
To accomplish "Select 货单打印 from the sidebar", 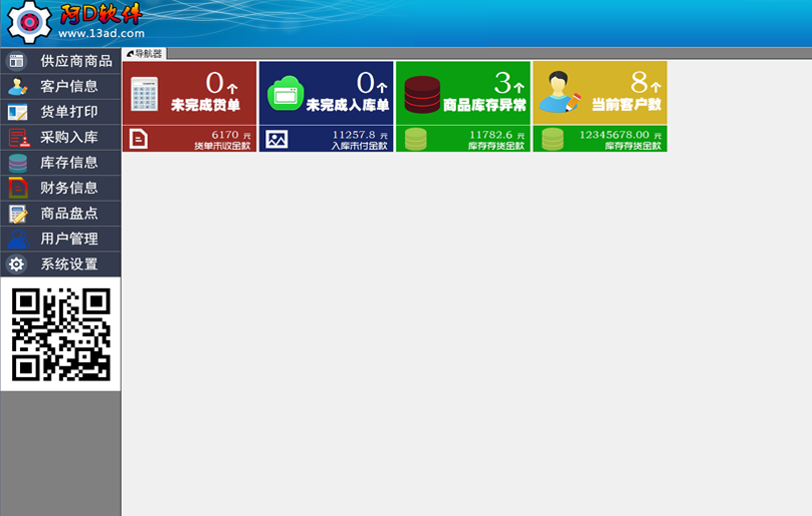I will (x=61, y=112).
